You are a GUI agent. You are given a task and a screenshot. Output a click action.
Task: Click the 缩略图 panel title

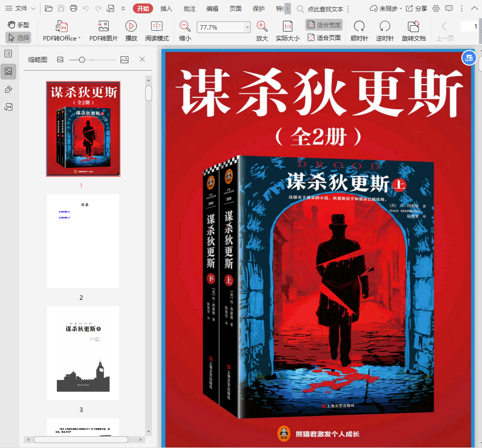38,60
